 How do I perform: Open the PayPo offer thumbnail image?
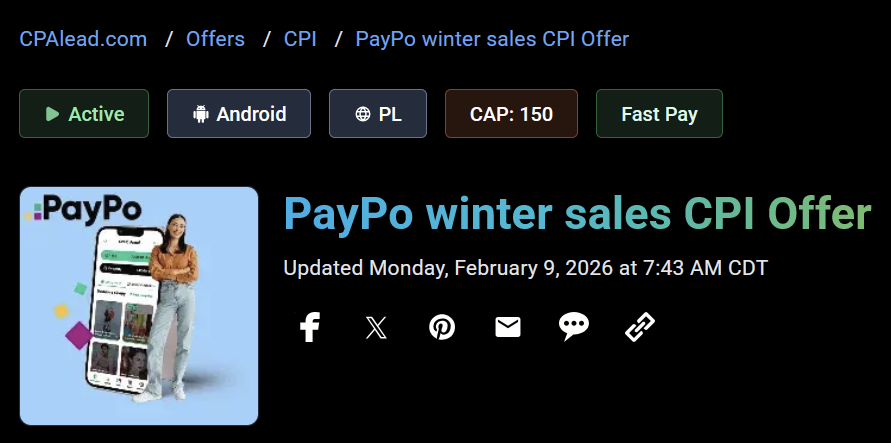point(139,306)
